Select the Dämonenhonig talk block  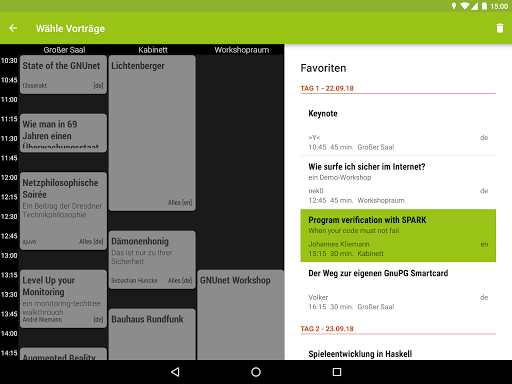[x=152, y=260]
